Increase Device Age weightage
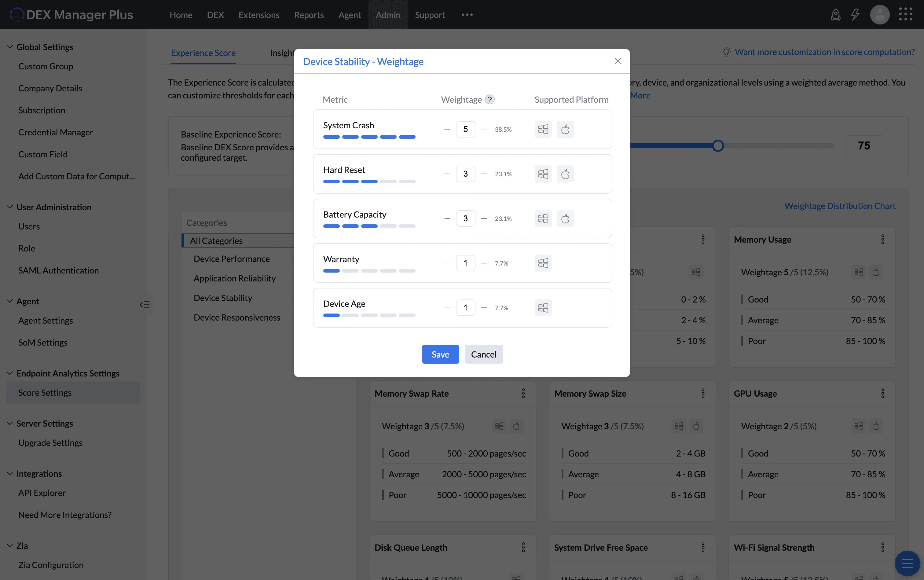The image size is (924, 580). coord(484,308)
